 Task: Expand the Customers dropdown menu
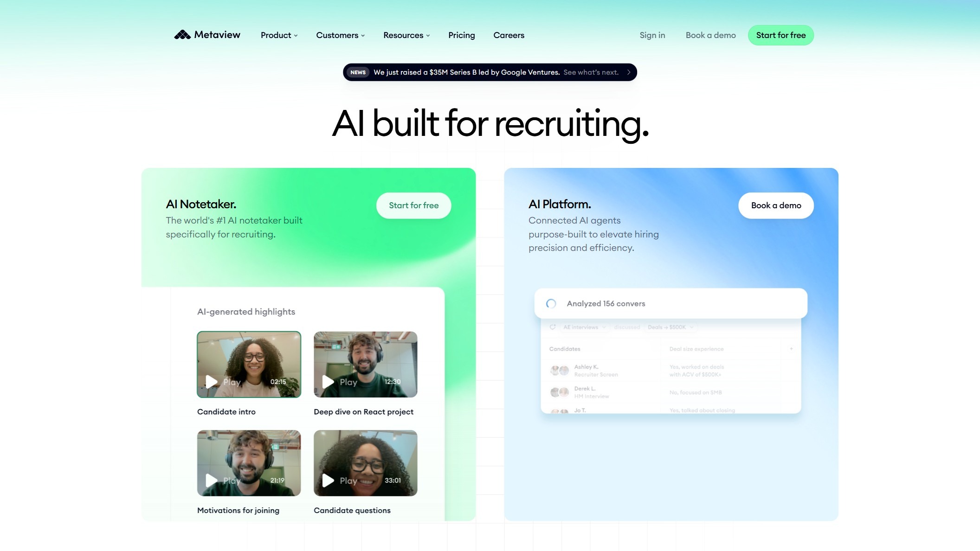(x=340, y=35)
